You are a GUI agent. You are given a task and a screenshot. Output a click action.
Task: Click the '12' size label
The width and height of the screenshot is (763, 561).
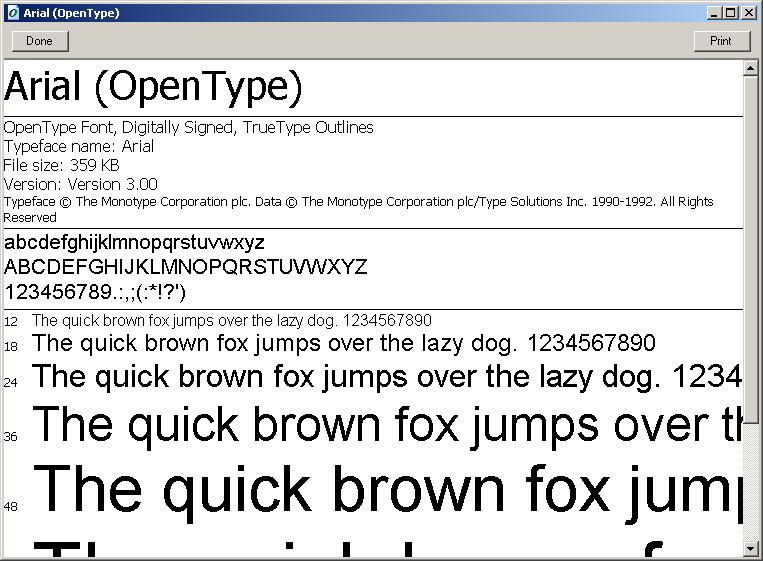click(x=11, y=322)
